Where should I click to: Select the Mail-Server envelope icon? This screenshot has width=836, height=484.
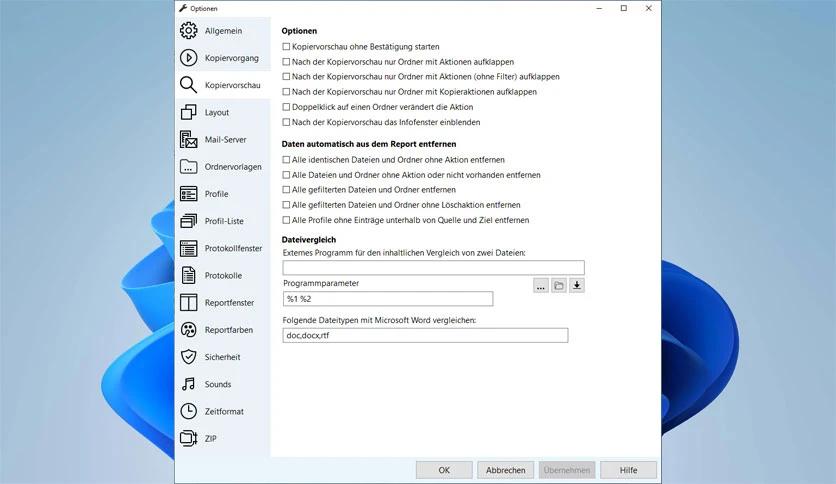coord(188,140)
